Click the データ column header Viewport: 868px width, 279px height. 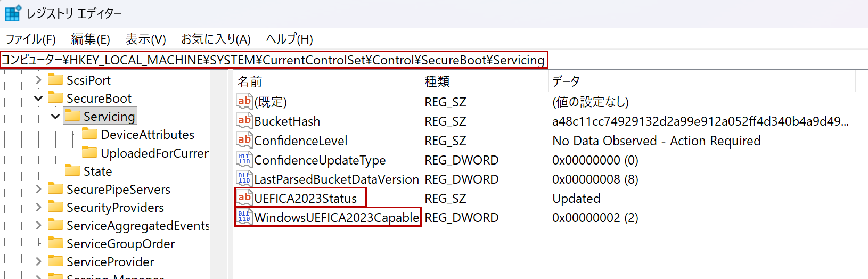[x=566, y=81]
